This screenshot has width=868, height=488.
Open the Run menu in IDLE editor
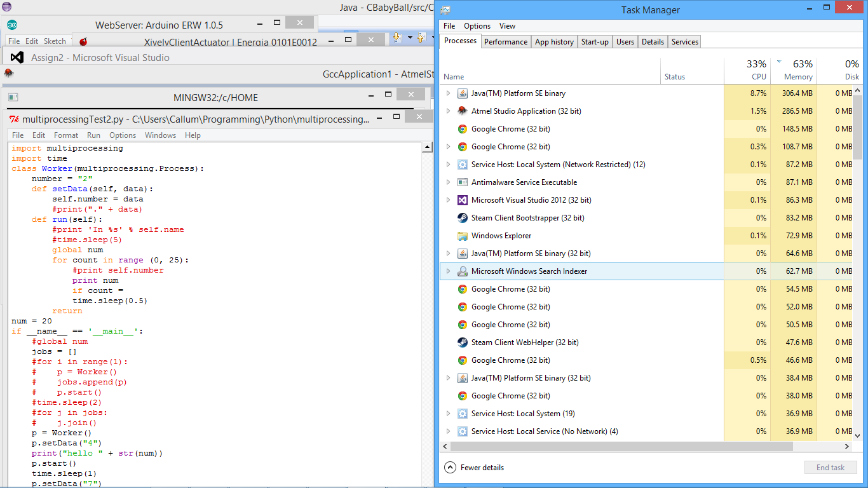[93, 135]
